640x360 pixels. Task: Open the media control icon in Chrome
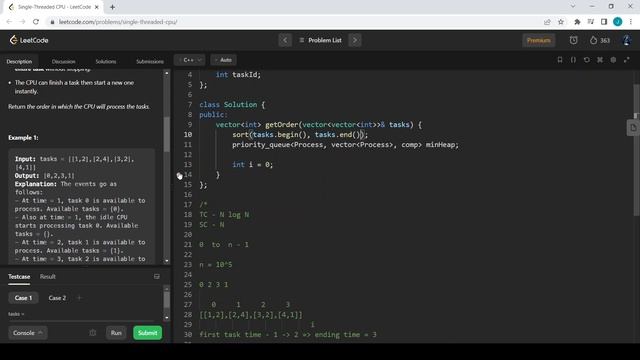(x=591, y=22)
